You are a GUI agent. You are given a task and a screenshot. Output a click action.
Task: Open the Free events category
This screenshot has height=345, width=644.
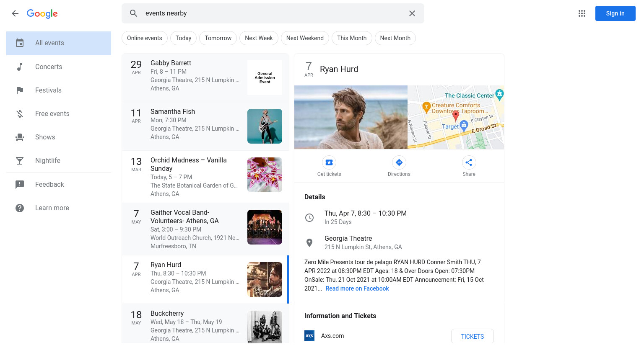59,114
